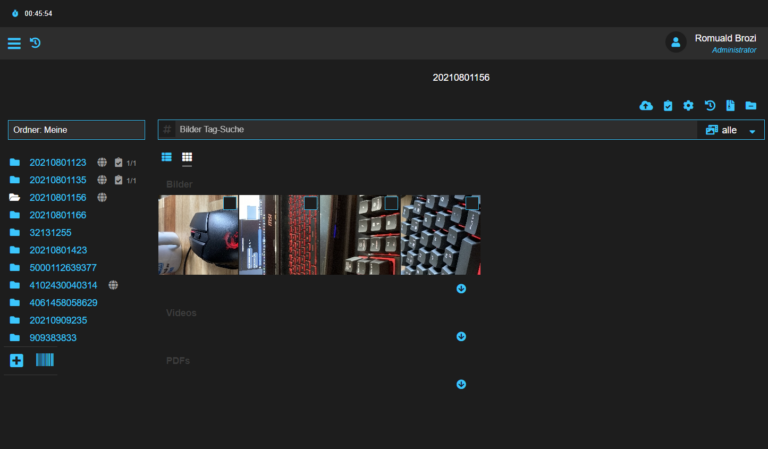Select the checkbox on the last keyboard thumbnail
Screen dimensions: 768x449
[472, 203]
